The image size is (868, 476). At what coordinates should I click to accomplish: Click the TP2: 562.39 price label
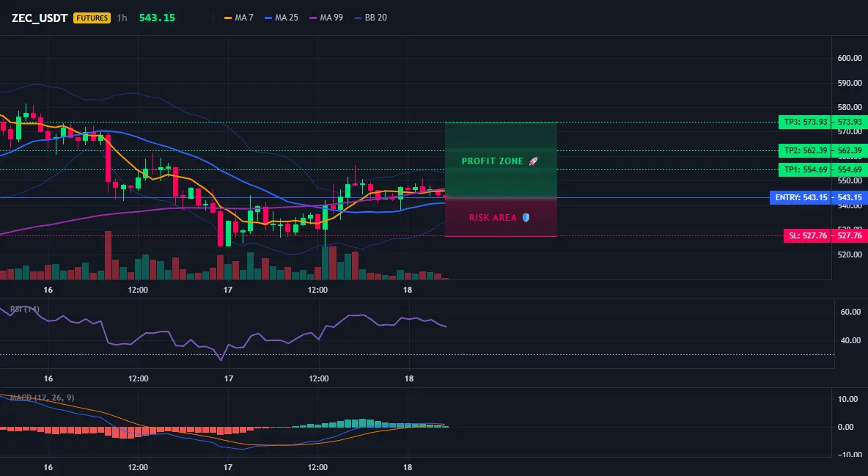[x=804, y=150]
